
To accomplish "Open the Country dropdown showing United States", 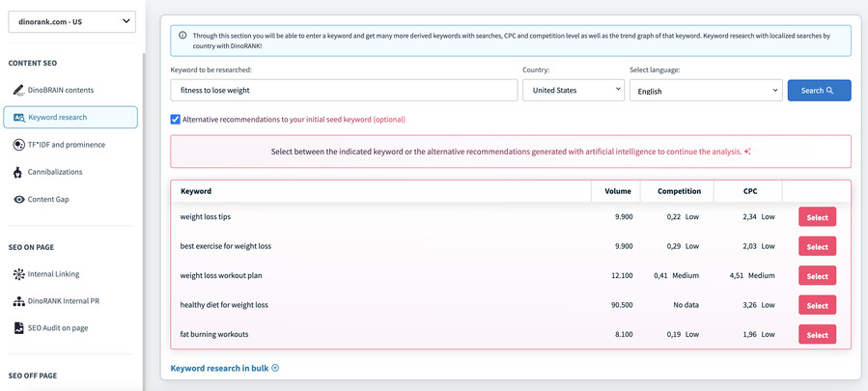I will click(573, 91).
